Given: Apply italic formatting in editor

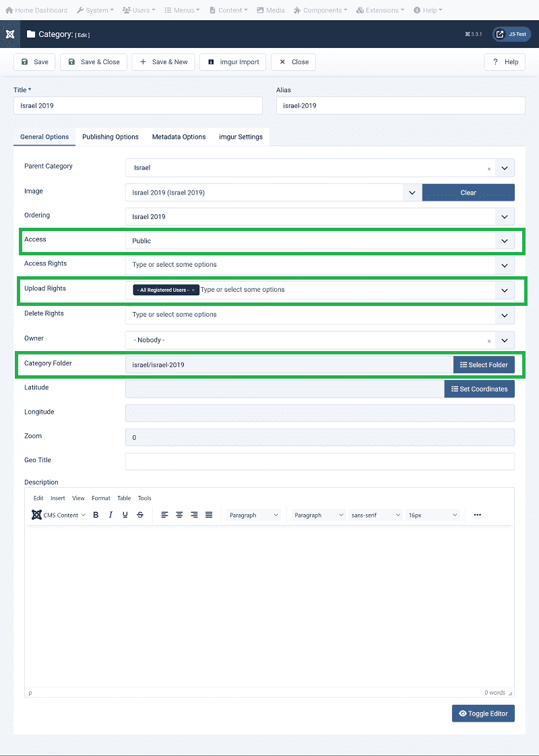Looking at the screenshot, I should click(x=110, y=515).
